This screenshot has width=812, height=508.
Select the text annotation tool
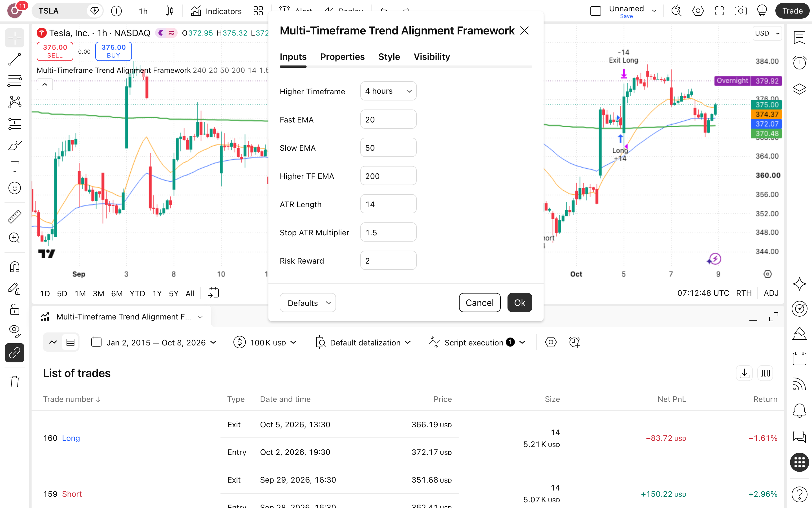pos(14,167)
